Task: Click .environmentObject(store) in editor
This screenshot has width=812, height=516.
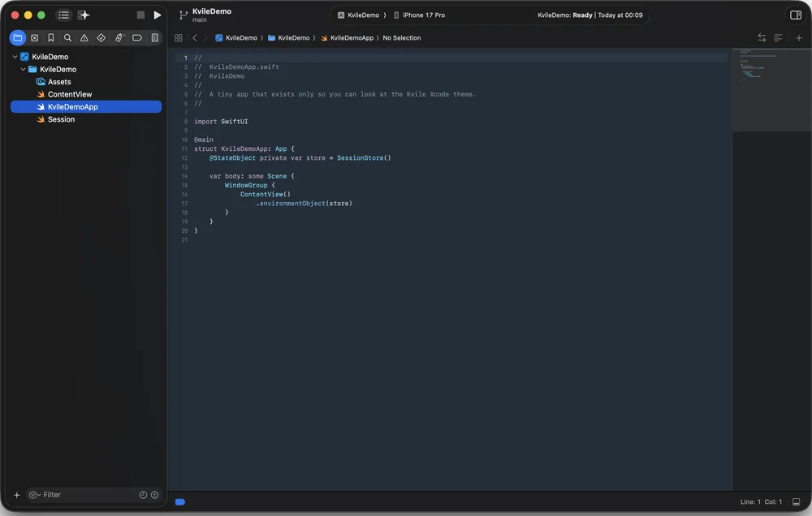Action: click(x=304, y=204)
